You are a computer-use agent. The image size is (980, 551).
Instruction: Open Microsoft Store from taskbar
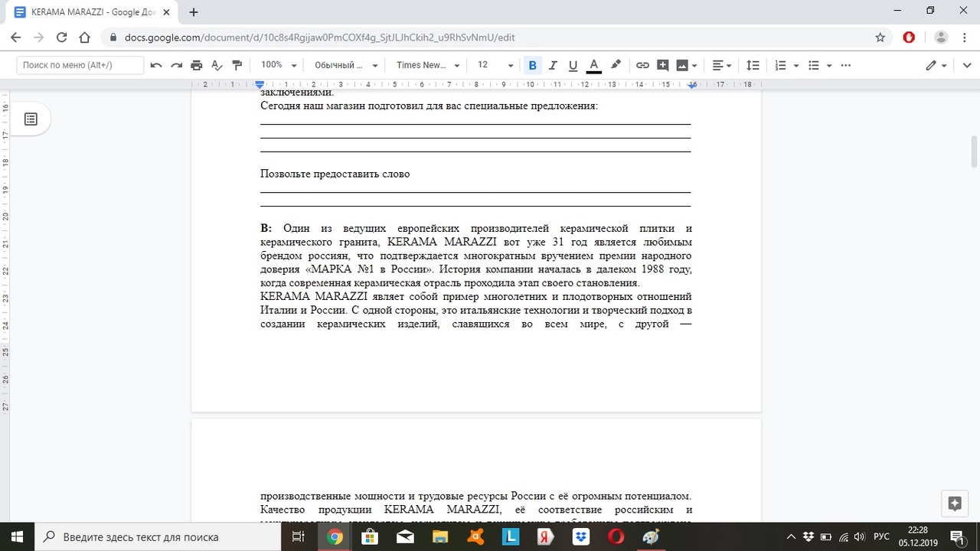tap(370, 536)
